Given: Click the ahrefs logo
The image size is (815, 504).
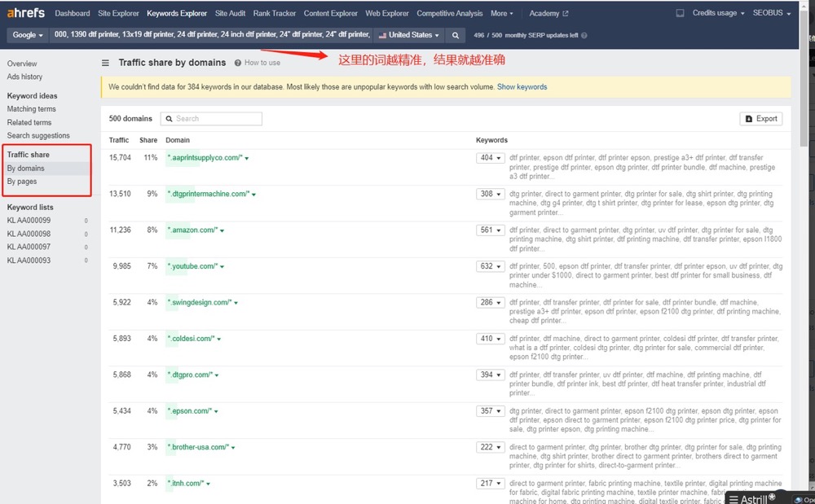Looking at the screenshot, I should click(26, 13).
